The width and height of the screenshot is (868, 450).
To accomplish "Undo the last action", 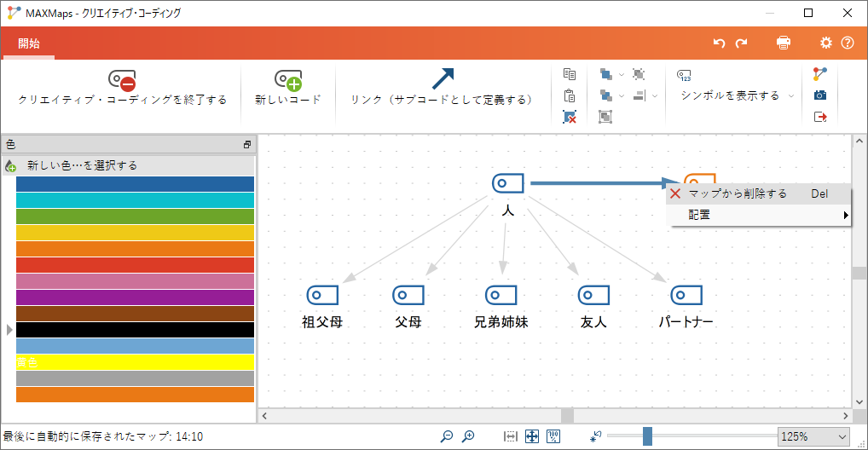I will coord(719,43).
